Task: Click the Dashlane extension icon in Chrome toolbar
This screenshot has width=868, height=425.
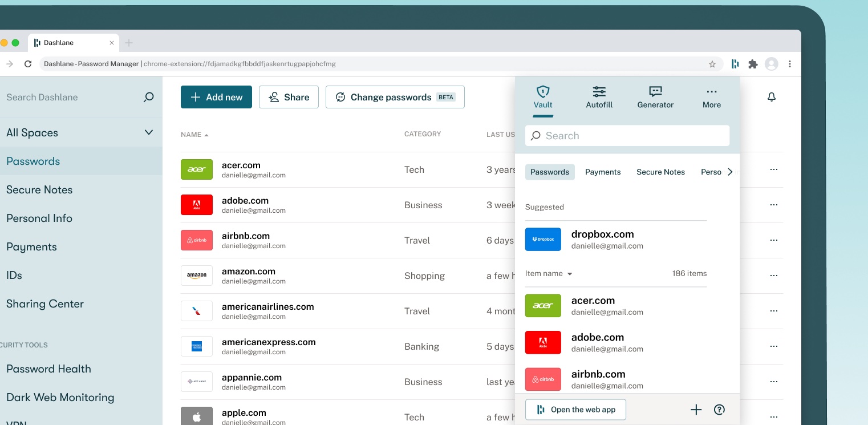Action: (x=735, y=64)
